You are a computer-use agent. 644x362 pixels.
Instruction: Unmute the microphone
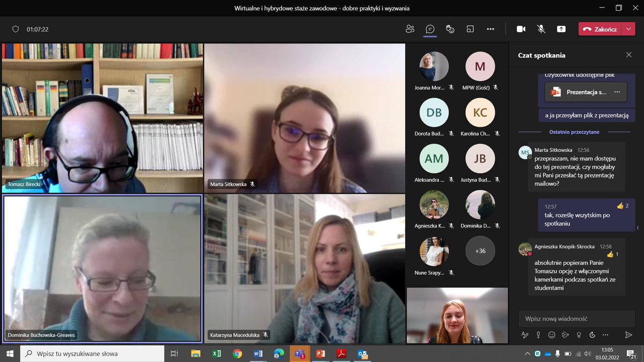click(x=541, y=29)
